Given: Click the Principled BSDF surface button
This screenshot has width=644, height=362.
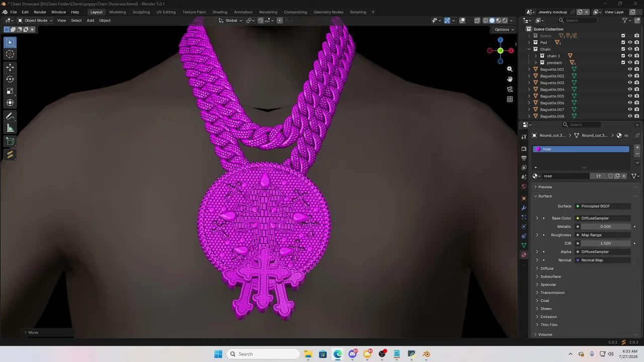Looking at the screenshot, I should pos(603,206).
